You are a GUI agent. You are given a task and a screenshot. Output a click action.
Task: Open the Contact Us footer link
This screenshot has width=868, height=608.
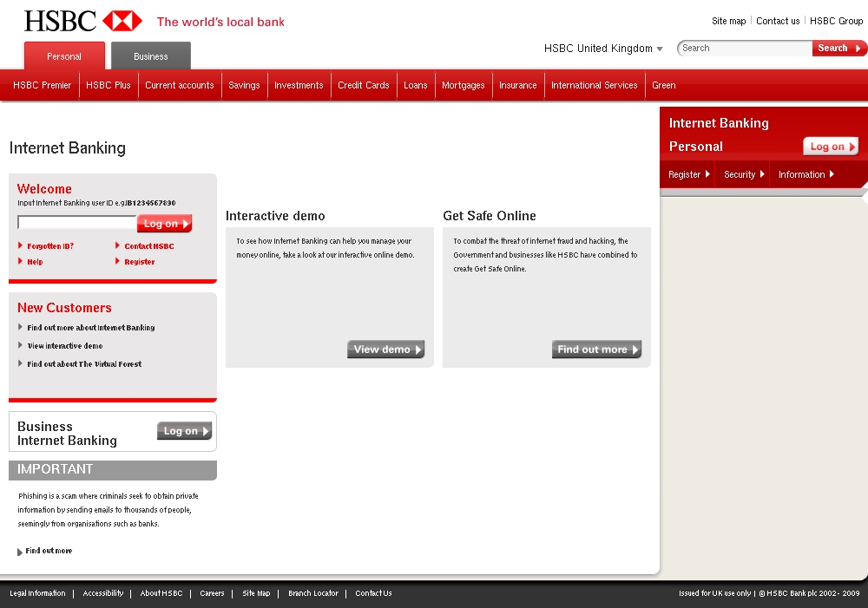(x=373, y=593)
